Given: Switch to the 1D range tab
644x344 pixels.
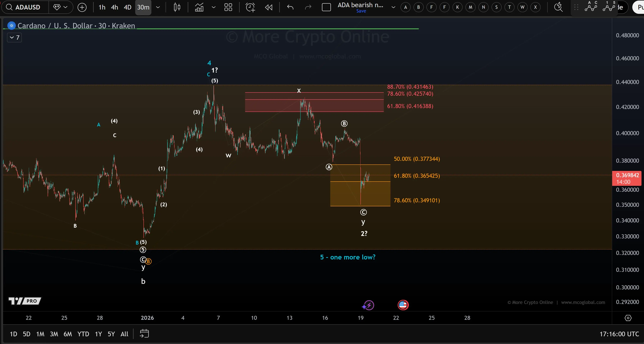Looking at the screenshot, I should pos(13,334).
